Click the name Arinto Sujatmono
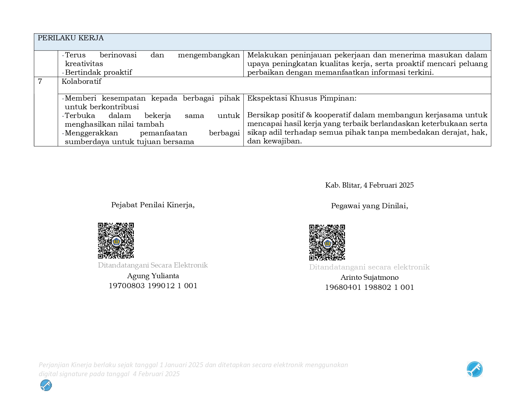 [x=369, y=278]
